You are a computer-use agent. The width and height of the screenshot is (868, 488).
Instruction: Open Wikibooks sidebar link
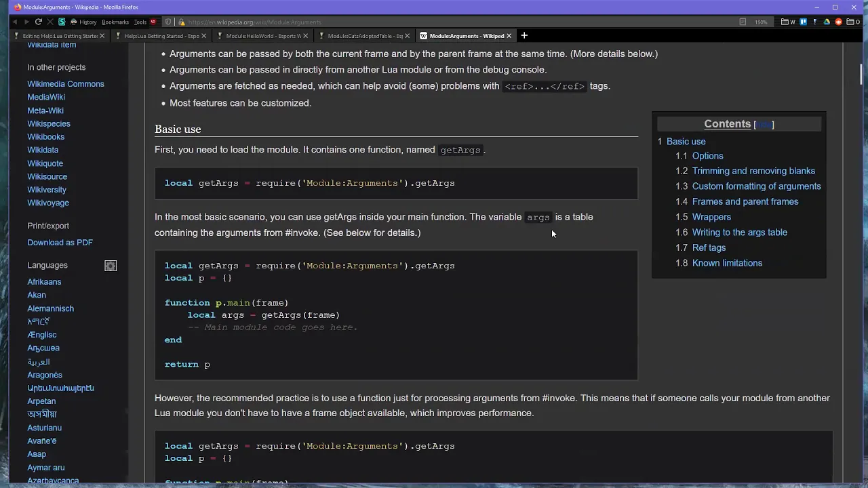point(45,137)
